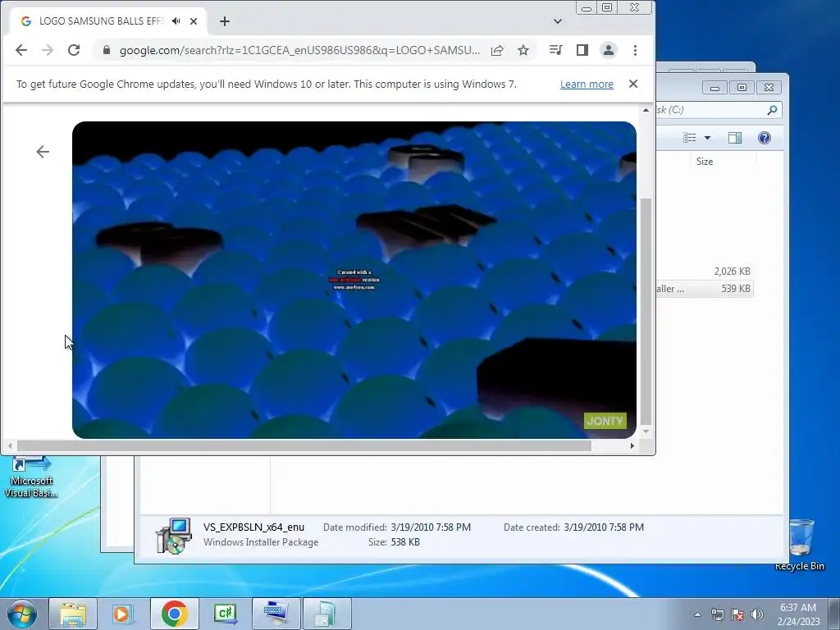The height and width of the screenshot is (630, 840).
Task: Click the scroll down arrow in Chrome
Action: (x=646, y=431)
